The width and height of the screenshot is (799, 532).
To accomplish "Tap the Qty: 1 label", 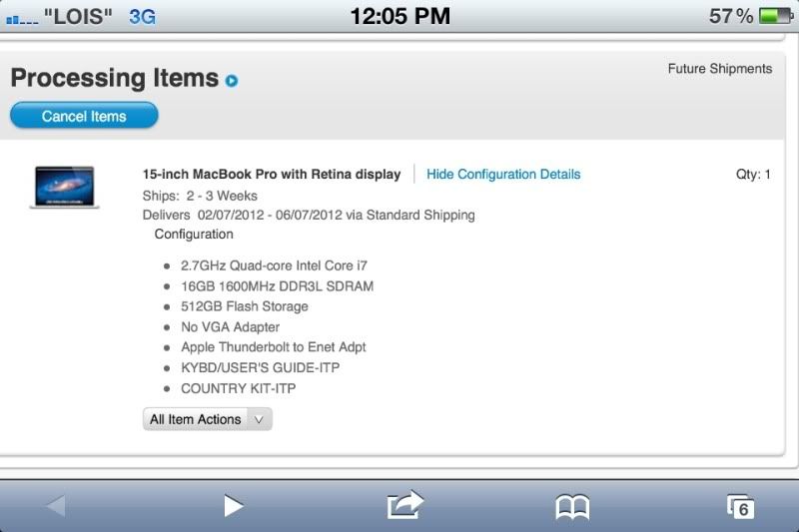I will [753, 174].
